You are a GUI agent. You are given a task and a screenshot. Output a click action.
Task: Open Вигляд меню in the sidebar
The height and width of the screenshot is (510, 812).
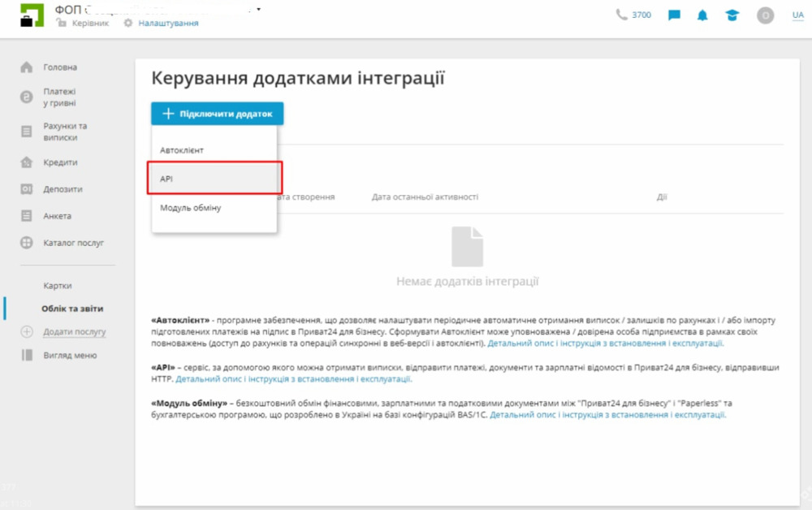click(70, 355)
